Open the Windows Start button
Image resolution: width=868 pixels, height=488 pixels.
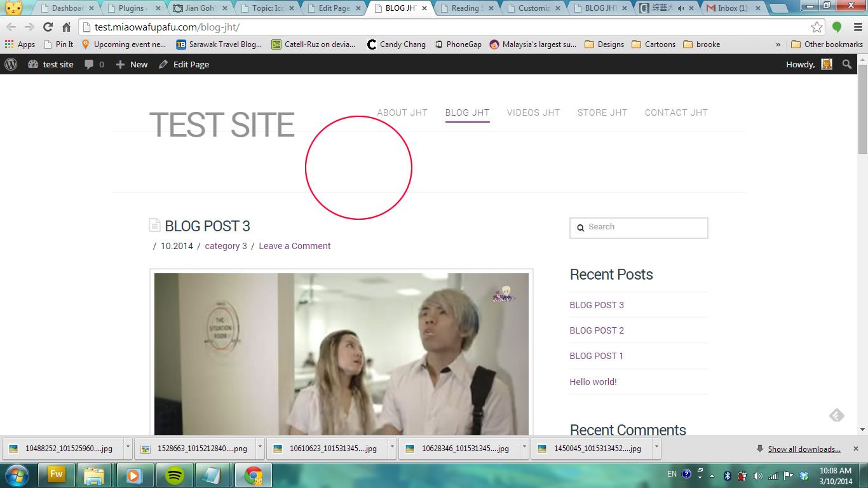[x=16, y=475]
